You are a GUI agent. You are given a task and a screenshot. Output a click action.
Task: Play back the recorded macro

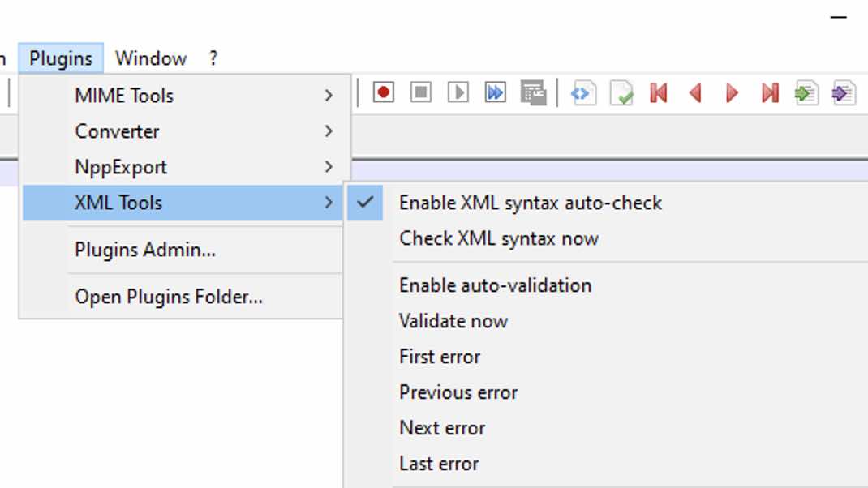[x=458, y=92]
